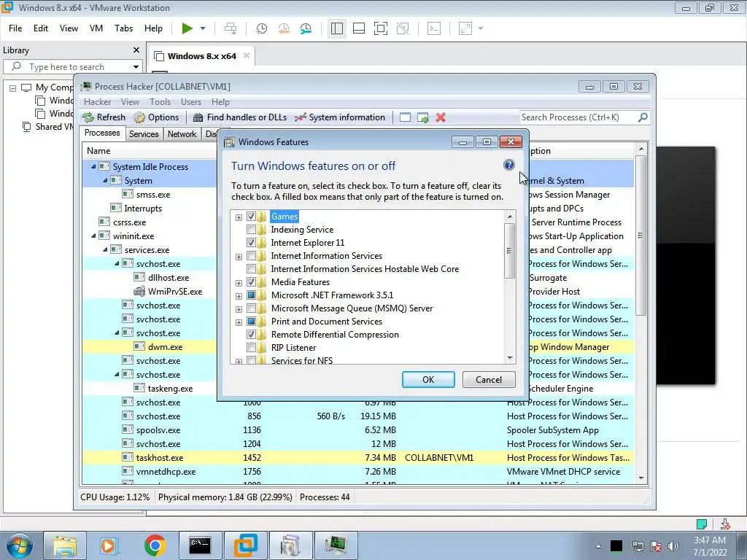Expand the Games feature node
This screenshot has height=560, width=747.
click(x=239, y=217)
